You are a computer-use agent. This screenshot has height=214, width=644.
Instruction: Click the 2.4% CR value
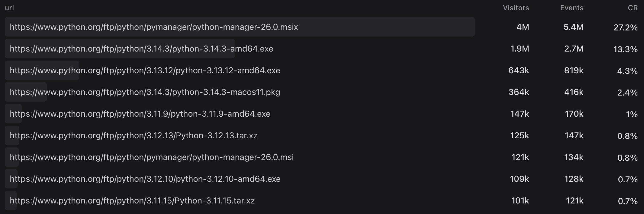(x=627, y=93)
